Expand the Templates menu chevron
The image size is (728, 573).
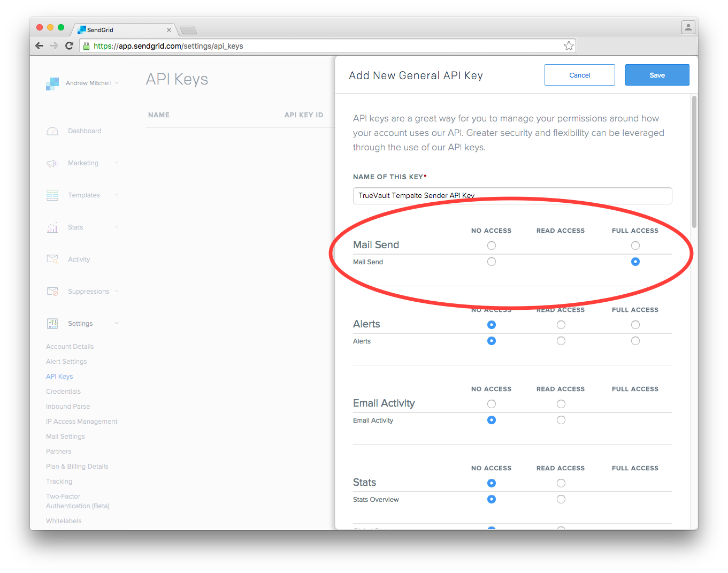click(117, 195)
